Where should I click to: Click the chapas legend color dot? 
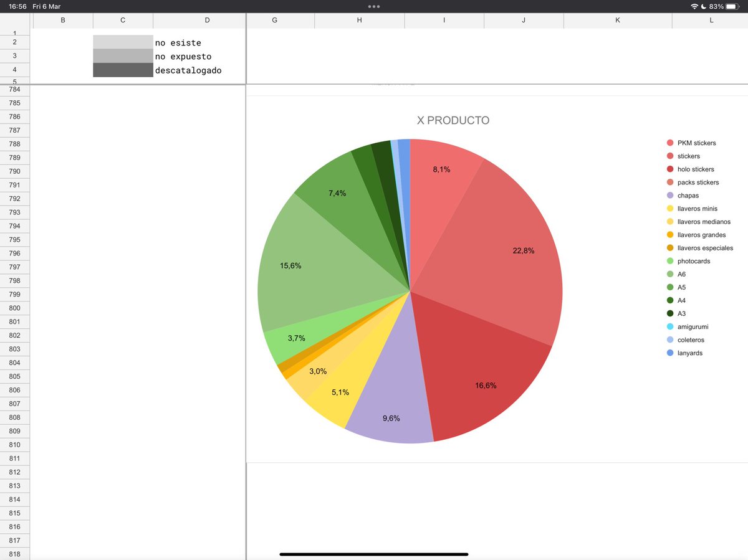(x=670, y=196)
